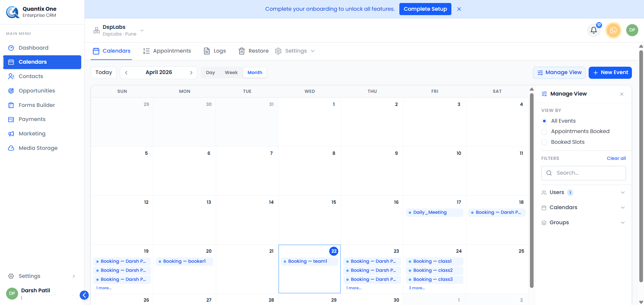
Task: Click the April 2026 month label
Action: click(159, 72)
